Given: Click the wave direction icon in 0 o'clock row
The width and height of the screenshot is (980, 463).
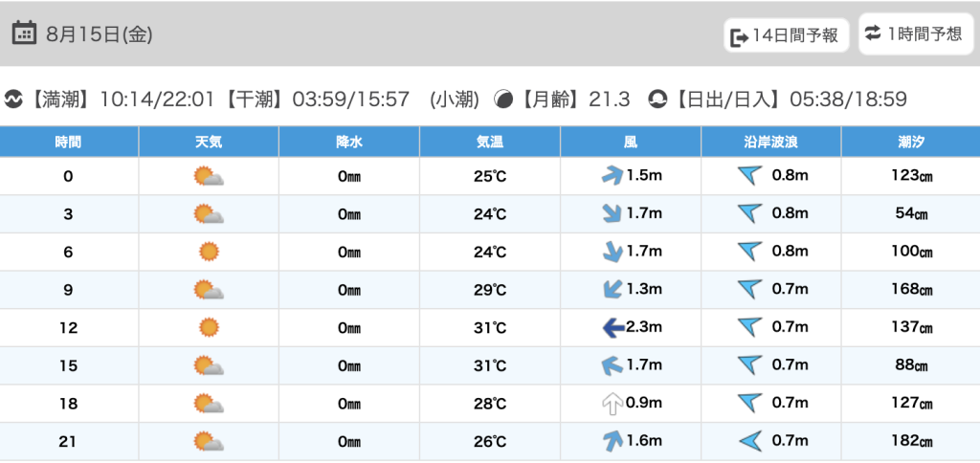Looking at the screenshot, I should click(x=749, y=176).
